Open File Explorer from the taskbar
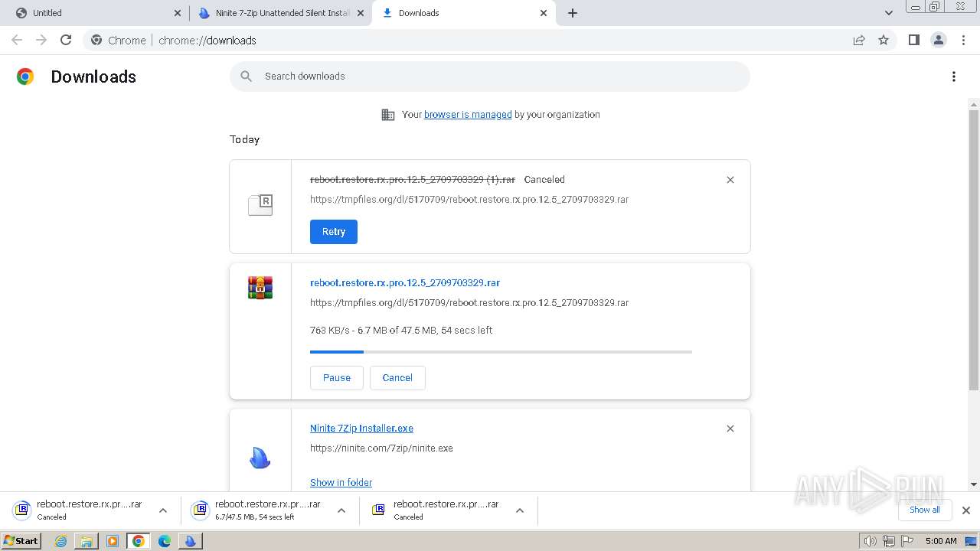Screen dimensions: 980x551 click(x=87, y=541)
